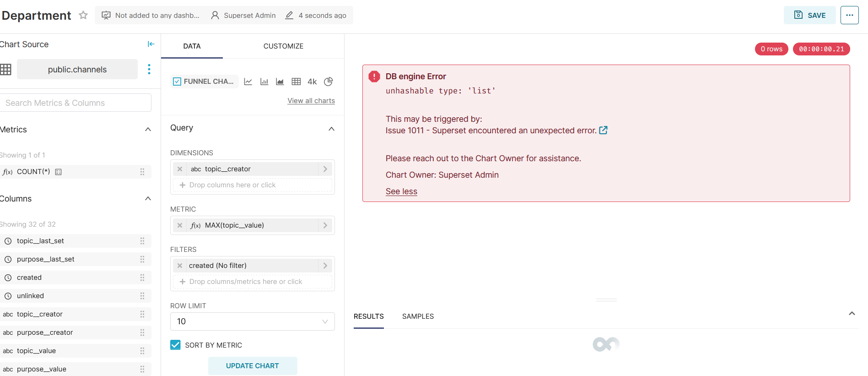Click the Search Metrics & Columns field
Screen dimensions: 868x376
click(76, 102)
